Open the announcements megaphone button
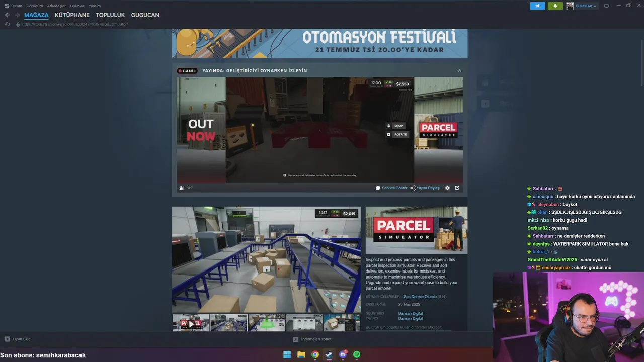Image resolution: width=644 pixels, height=362 pixels. (537, 6)
